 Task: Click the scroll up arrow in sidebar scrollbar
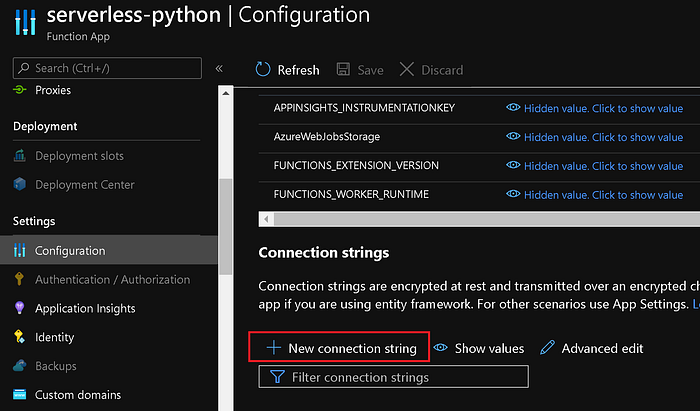click(225, 93)
